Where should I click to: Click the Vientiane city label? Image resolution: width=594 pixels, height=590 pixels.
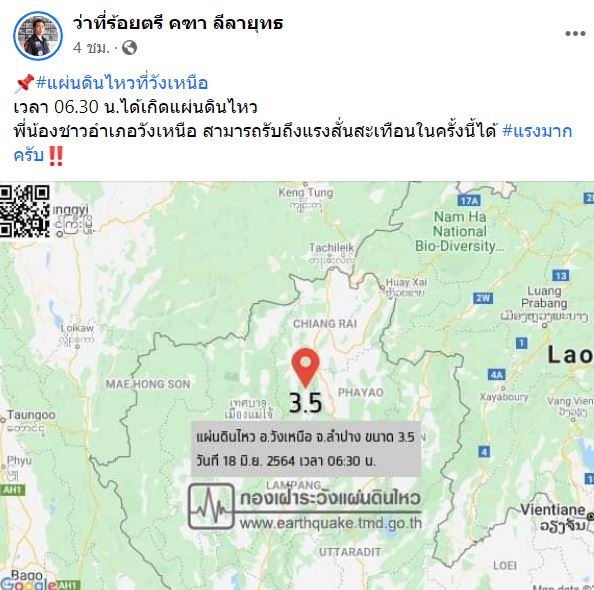coord(552,510)
